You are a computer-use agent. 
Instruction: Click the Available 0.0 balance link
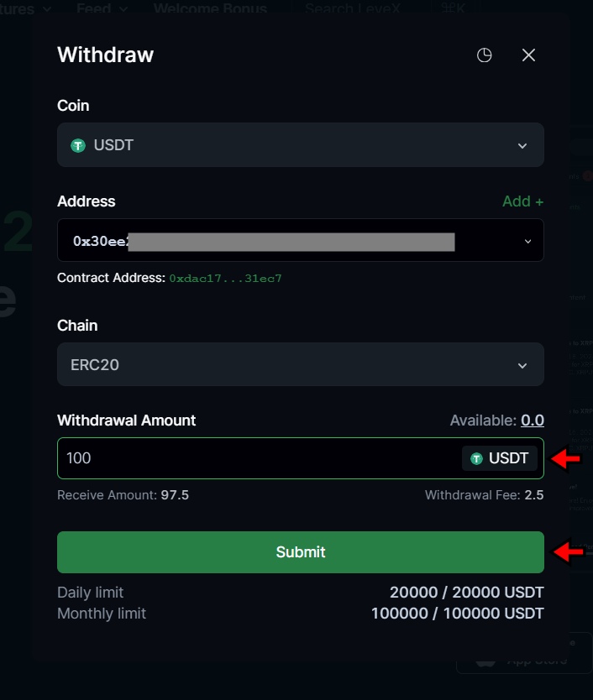click(532, 421)
